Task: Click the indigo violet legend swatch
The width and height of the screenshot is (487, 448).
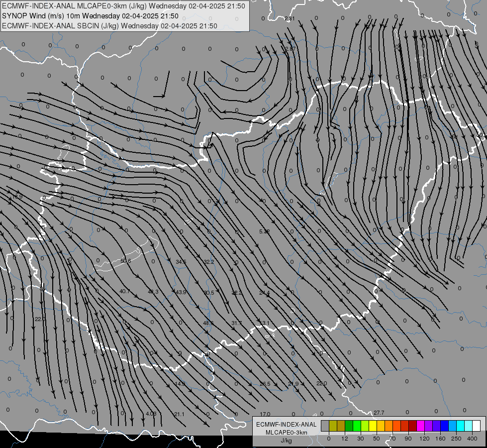Action: click(437, 426)
